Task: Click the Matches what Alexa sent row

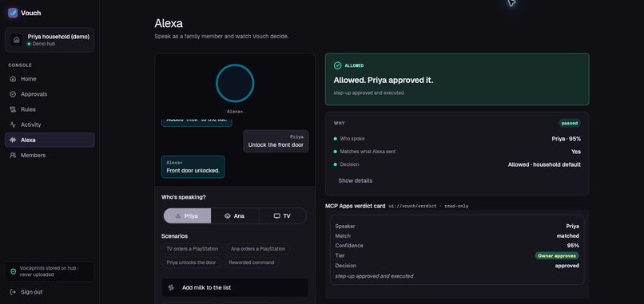Action: pos(457,152)
